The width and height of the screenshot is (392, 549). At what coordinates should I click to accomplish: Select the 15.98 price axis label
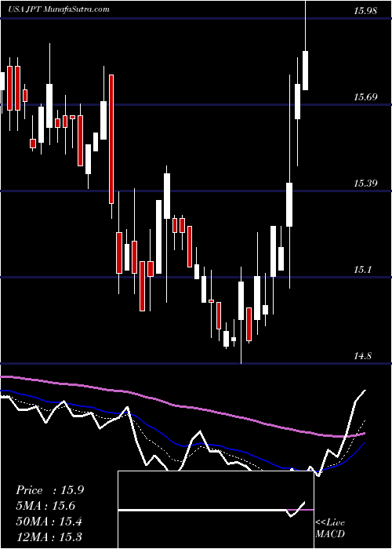pyautogui.click(x=365, y=11)
